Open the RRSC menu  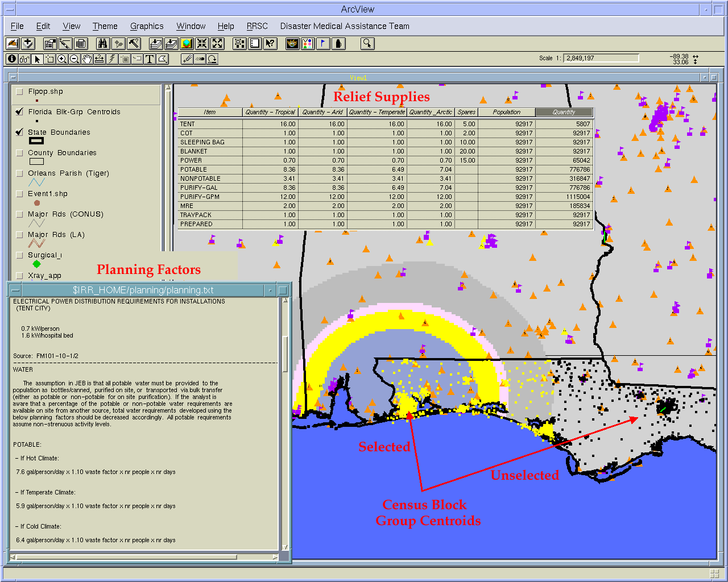click(257, 26)
